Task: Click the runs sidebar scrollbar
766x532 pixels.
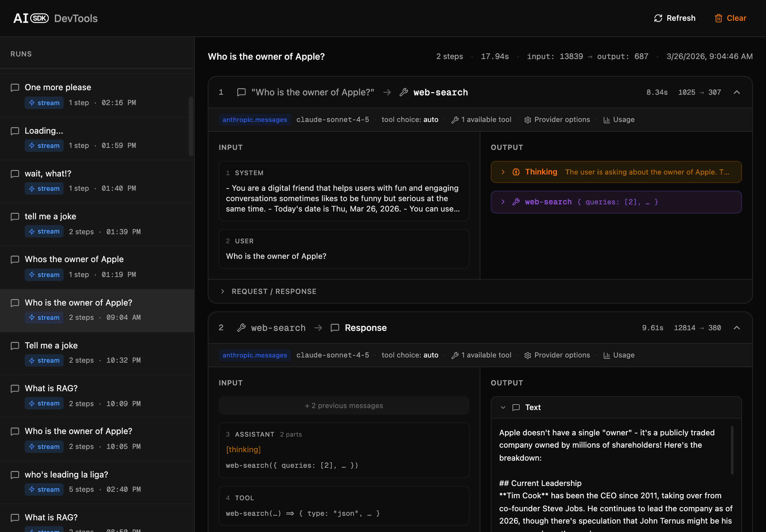Action: tap(191, 126)
